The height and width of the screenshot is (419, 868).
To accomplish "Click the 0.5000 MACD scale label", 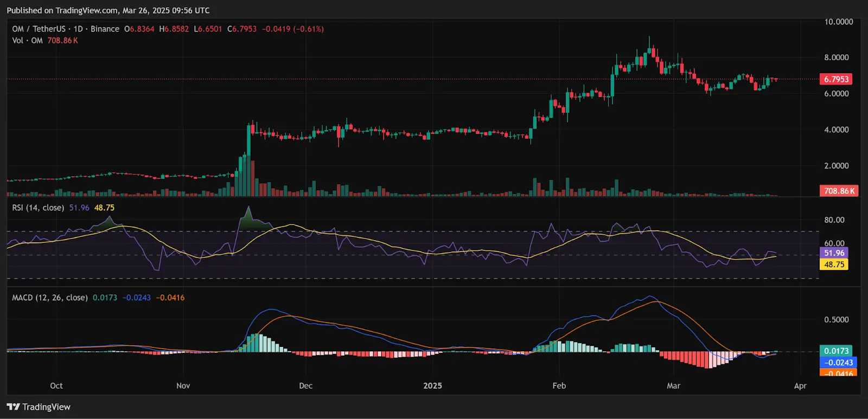I will pos(837,320).
